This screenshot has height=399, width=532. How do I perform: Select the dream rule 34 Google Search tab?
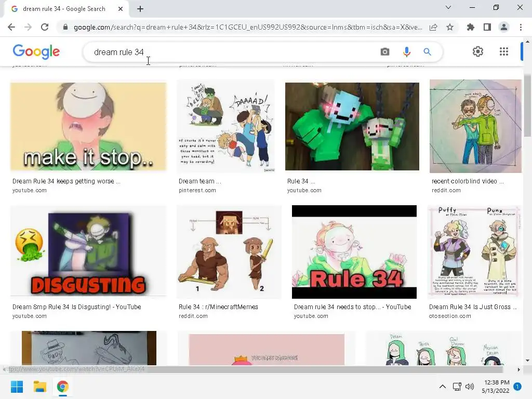click(64, 9)
